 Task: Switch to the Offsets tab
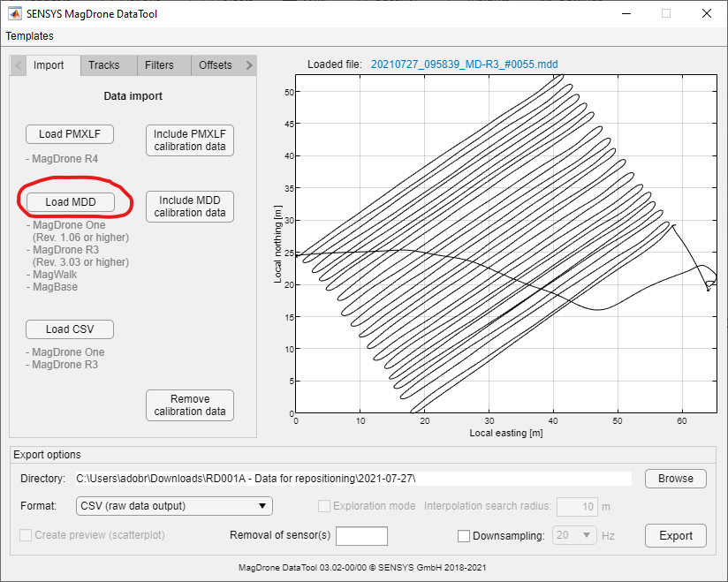tap(216, 65)
